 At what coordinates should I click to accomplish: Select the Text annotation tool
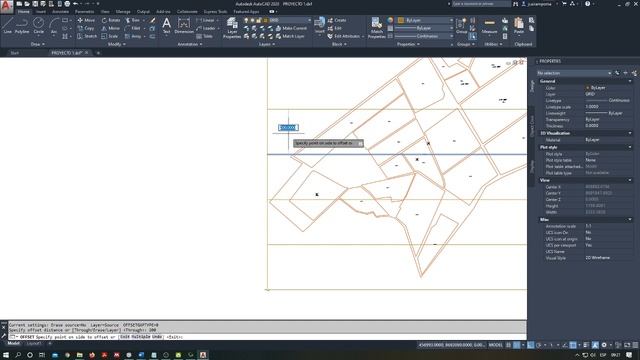click(x=166, y=26)
